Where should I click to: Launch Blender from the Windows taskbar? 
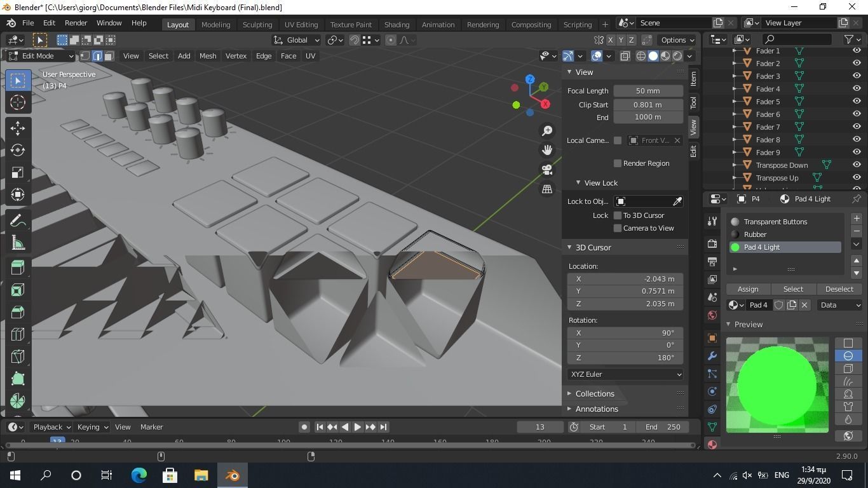point(232,475)
